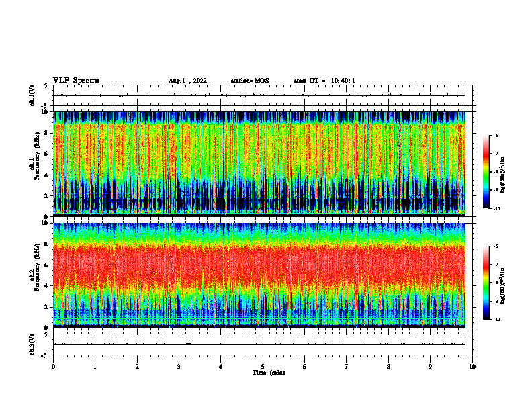Click the ch.1 color scale bar
Viewport: 532px width, 411px height.
(x=486, y=172)
